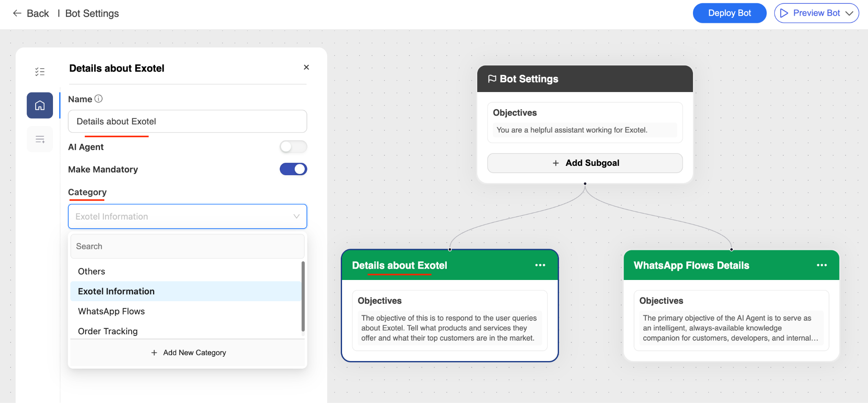This screenshot has width=868, height=403.
Task: Go Back using the Back link
Action: pos(38,14)
